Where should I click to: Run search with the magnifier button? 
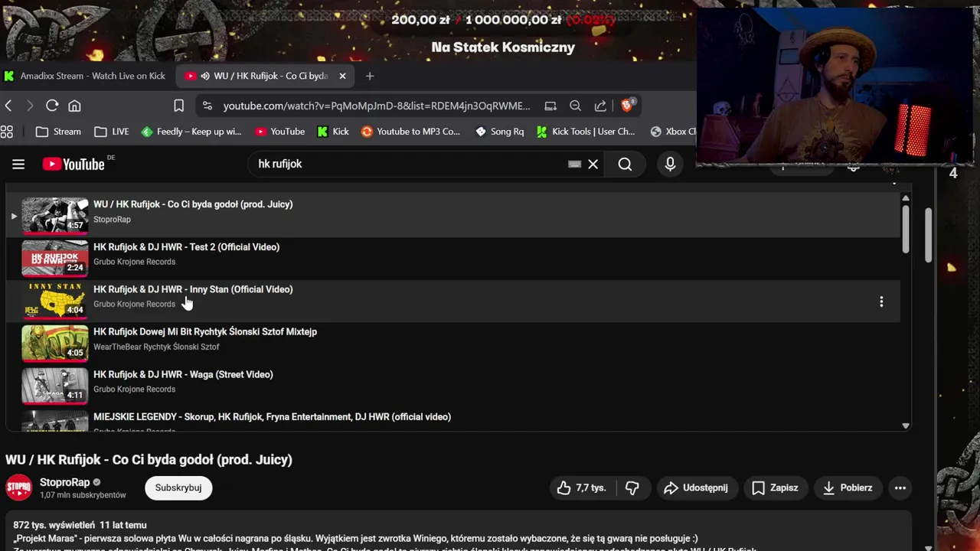tap(625, 164)
